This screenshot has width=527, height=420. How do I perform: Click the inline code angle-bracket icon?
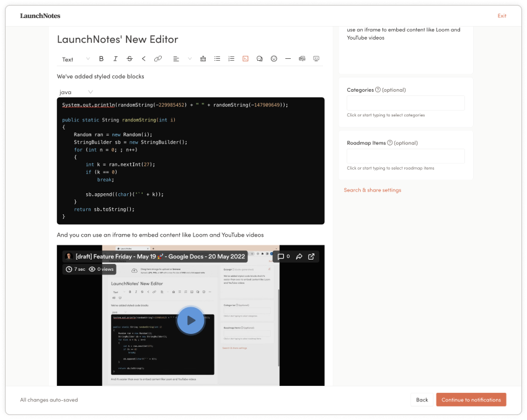click(143, 59)
